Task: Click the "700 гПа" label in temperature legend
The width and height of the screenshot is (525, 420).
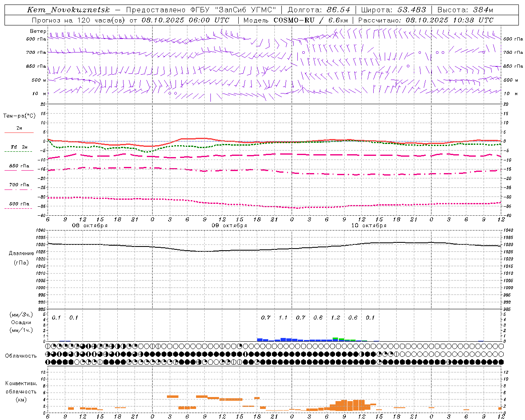Action: (x=19, y=185)
